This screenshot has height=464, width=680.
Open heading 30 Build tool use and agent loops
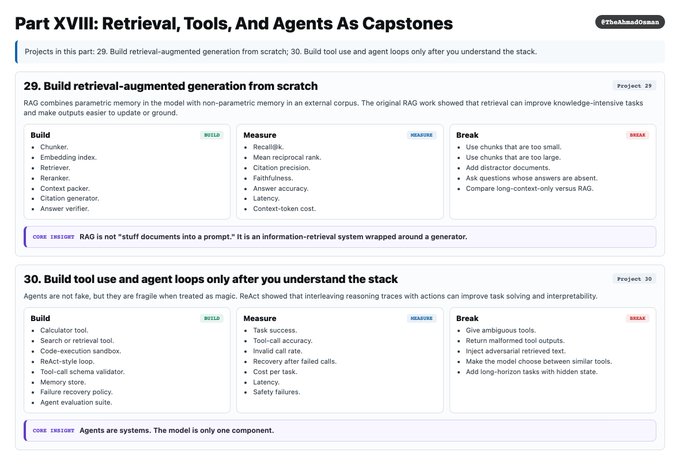click(x=211, y=279)
